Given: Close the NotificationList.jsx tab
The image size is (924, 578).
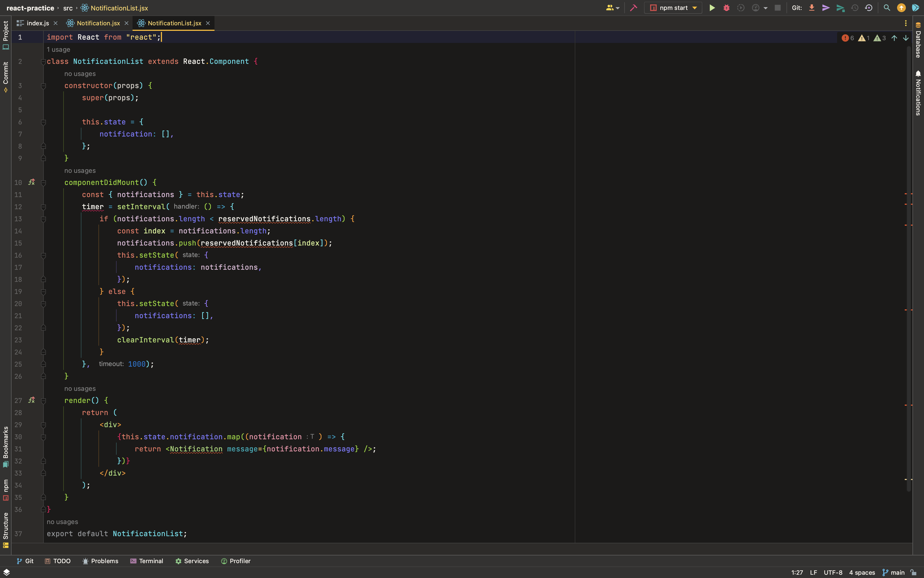Looking at the screenshot, I should point(208,23).
